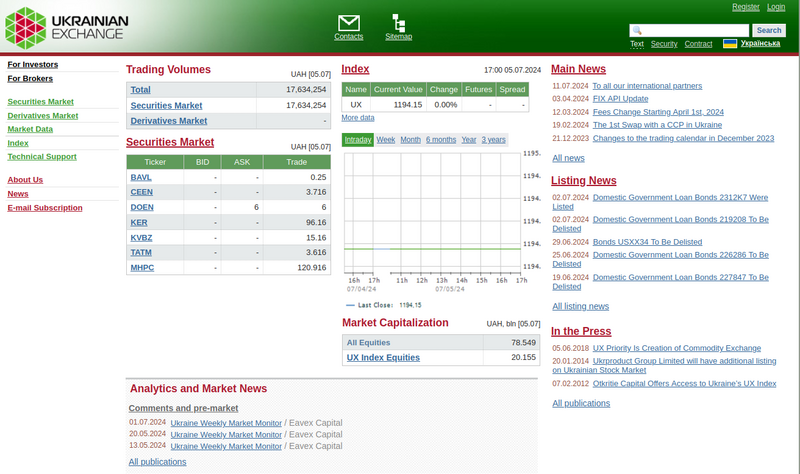Open Market Data sidebar item
This screenshot has width=800, height=474.
[x=30, y=129]
